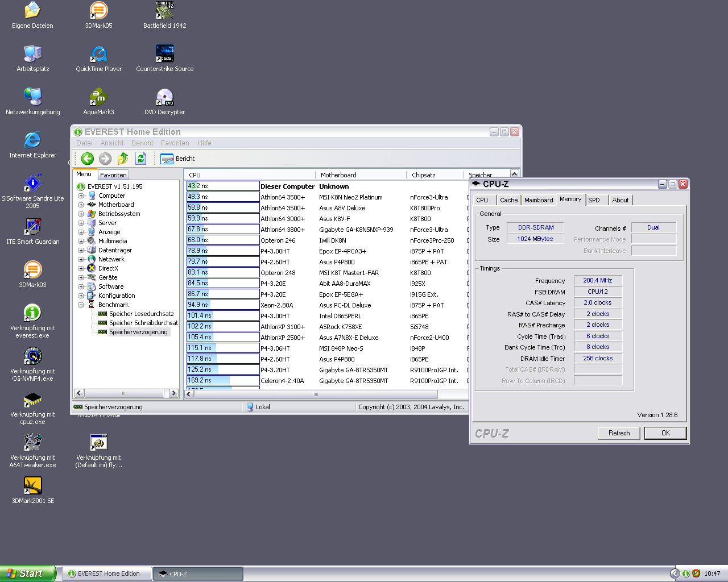Open the Bericht report toolbar button
The image size is (728, 582).
click(178, 159)
